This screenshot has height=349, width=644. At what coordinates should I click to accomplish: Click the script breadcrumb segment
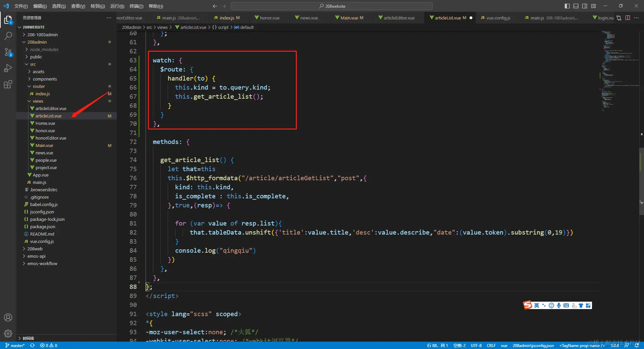pos(220,27)
